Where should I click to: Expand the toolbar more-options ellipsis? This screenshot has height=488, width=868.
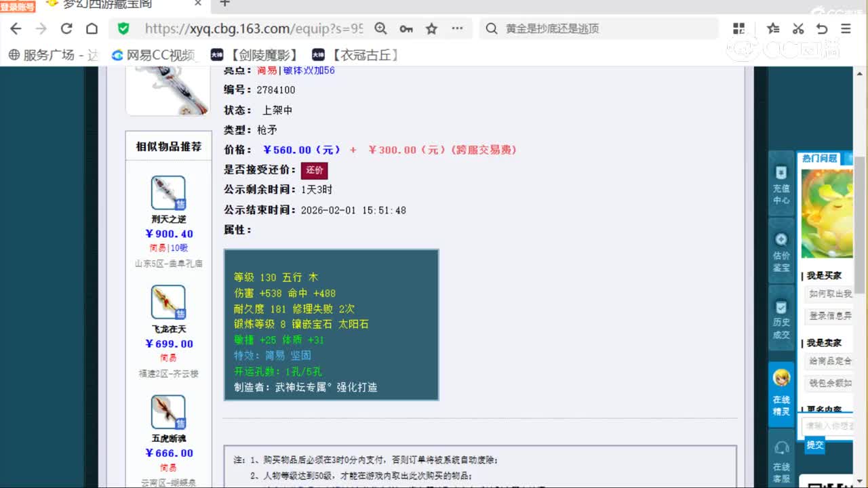click(457, 28)
